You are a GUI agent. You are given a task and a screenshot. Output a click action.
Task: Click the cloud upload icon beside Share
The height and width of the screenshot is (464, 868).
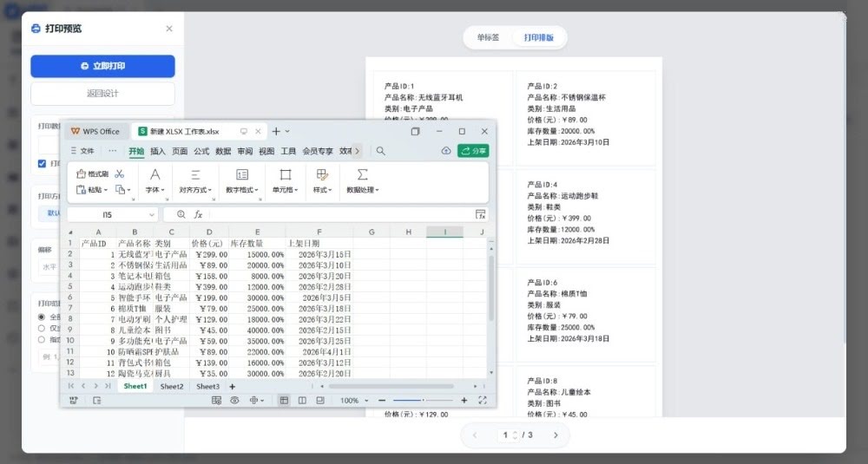[446, 150]
